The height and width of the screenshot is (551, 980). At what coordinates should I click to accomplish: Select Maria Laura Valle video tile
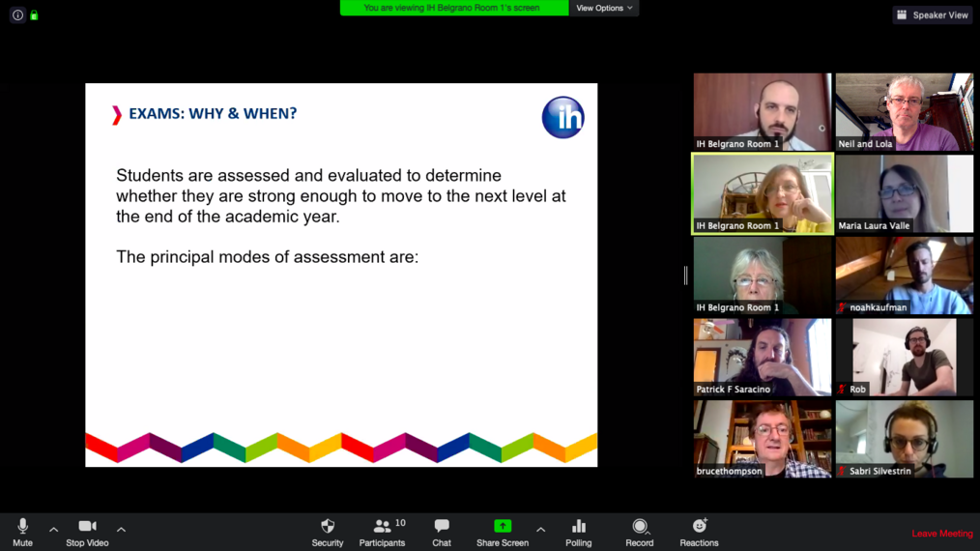(905, 194)
